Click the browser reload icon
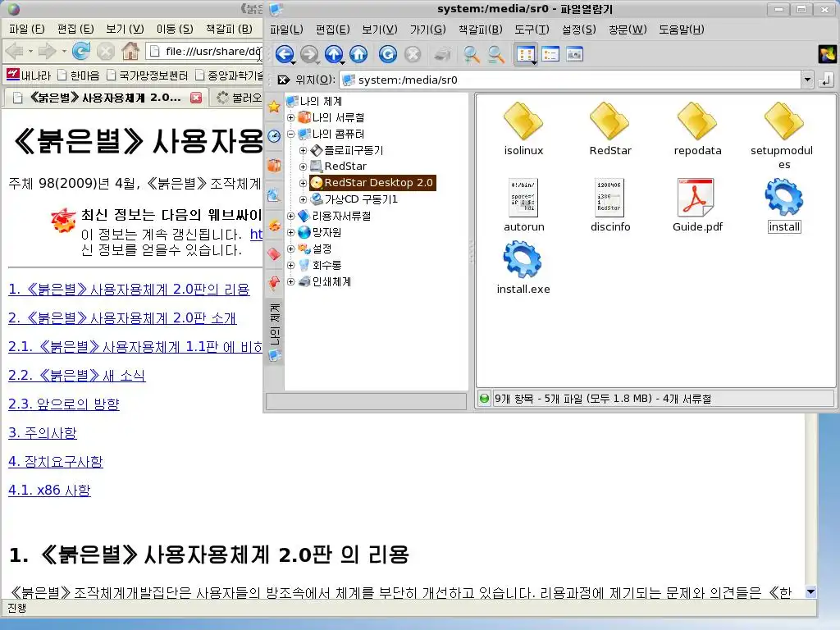The width and height of the screenshot is (840, 630). (81, 52)
